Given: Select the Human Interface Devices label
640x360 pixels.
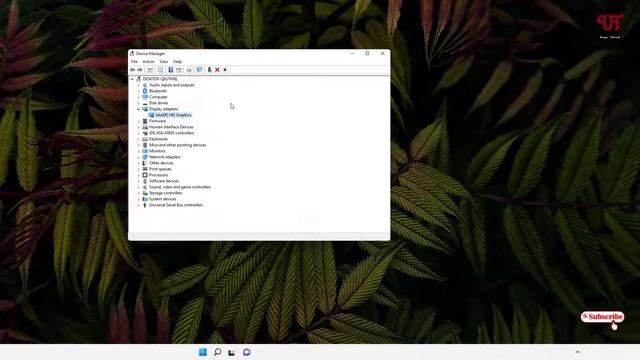Looking at the screenshot, I should click(x=171, y=127).
